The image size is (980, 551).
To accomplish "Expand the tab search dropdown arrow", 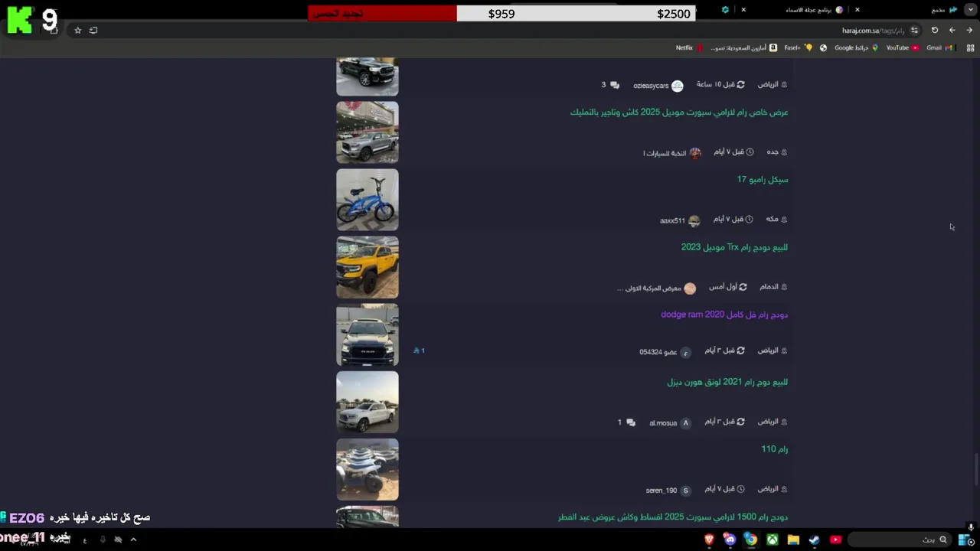I will pos(971,10).
